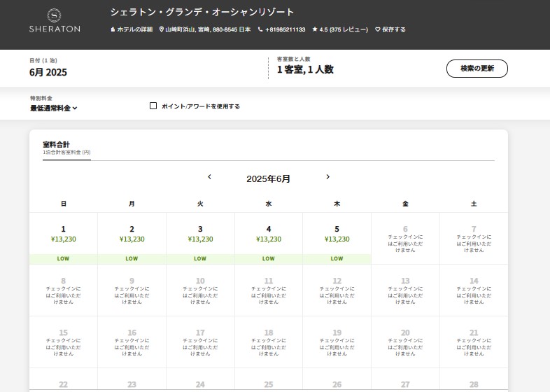Viewport: 550px width, 392px height.
Task: Click the Sheraton logo
Action: pyautogui.click(x=55, y=21)
